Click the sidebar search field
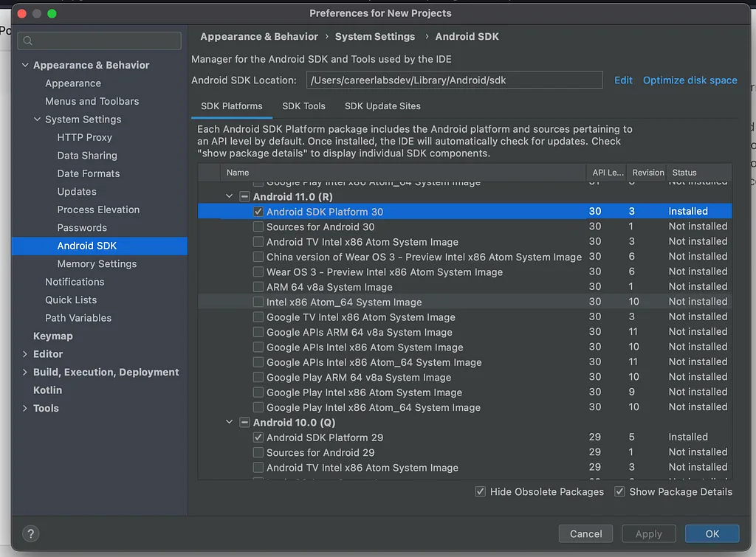Screen dimensions: 756x557 100,41
